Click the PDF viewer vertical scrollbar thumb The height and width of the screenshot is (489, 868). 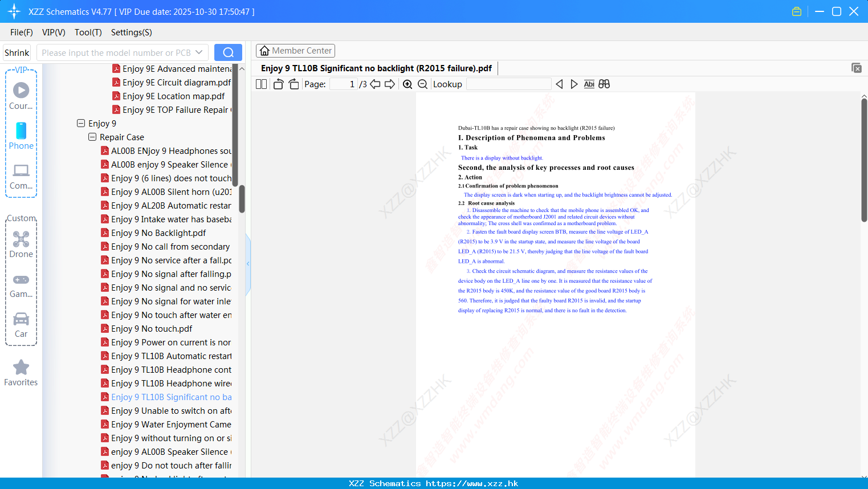[x=864, y=160]
